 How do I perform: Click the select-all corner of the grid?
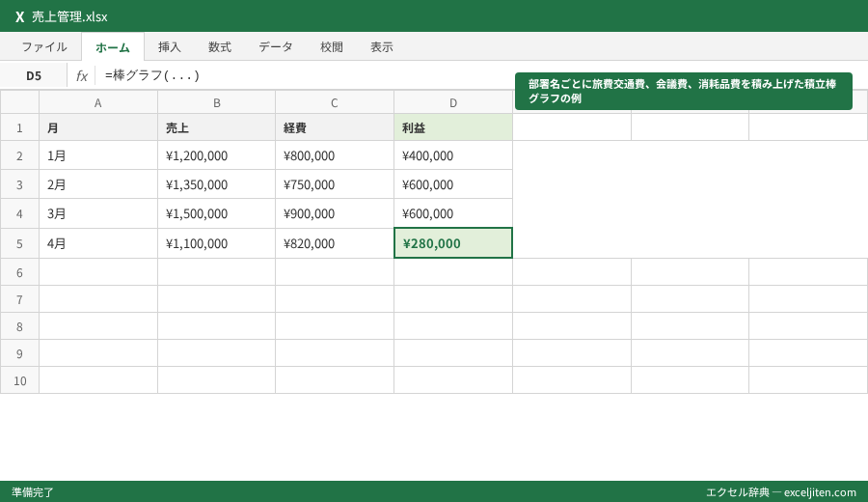click(19, 102)
